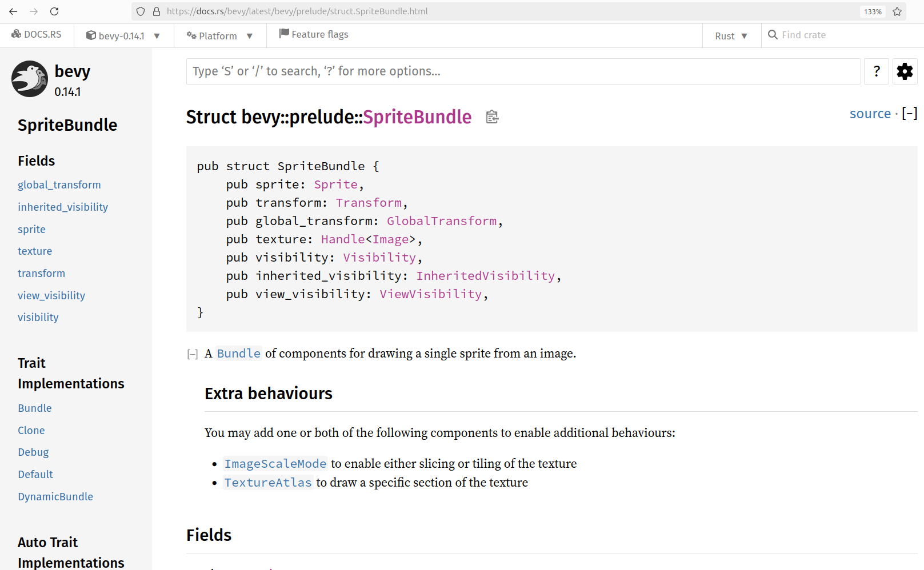Click the bevy crate name in heading
The image size is (924, 570).
[x=261, y=117]
